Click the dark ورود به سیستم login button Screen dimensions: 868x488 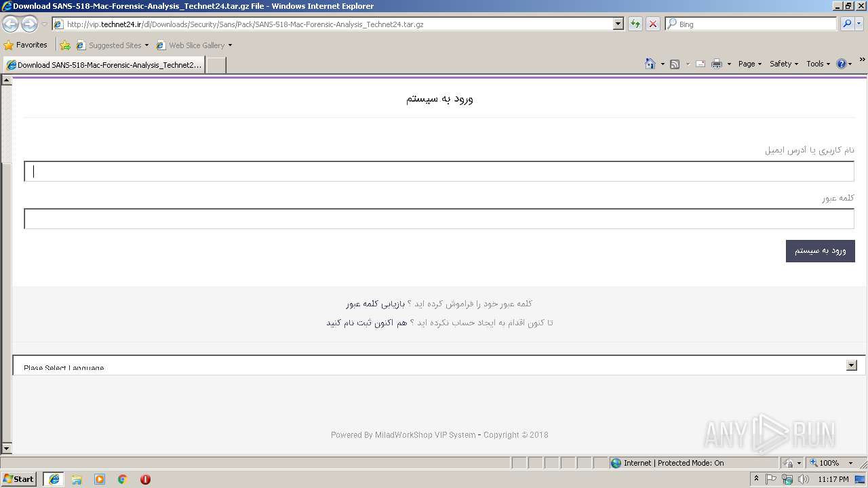[820, 251]
